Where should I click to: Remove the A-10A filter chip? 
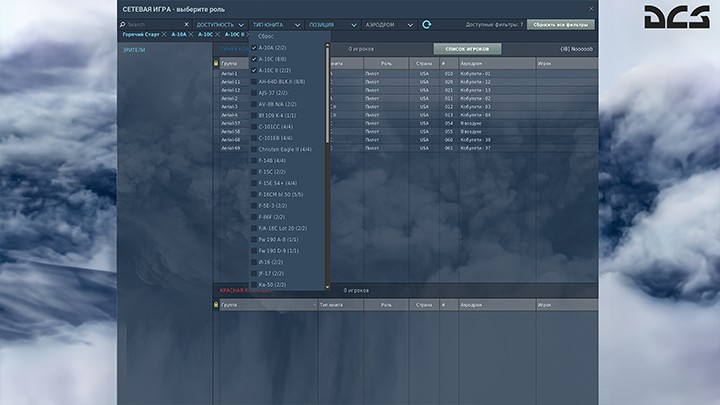click(x=191, y=35)
